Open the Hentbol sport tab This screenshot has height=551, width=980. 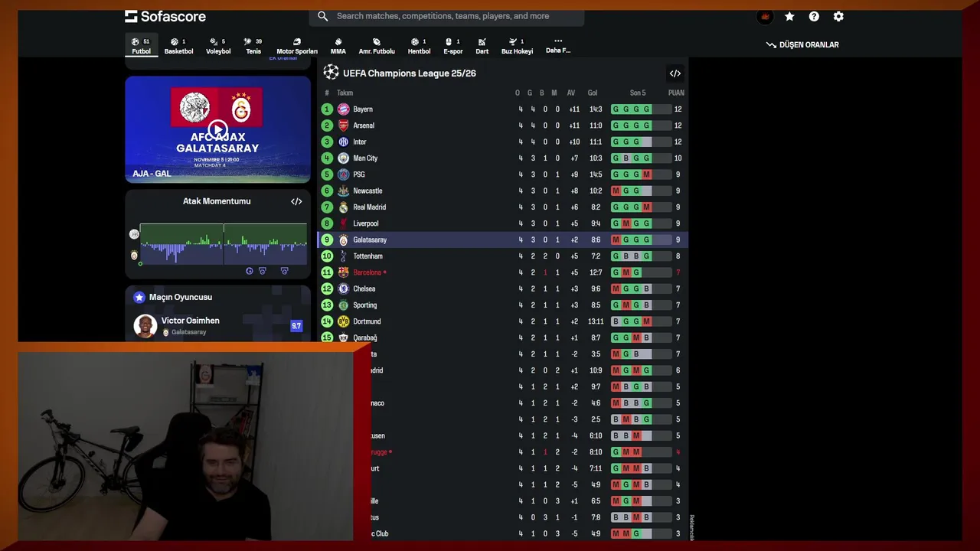419,46
